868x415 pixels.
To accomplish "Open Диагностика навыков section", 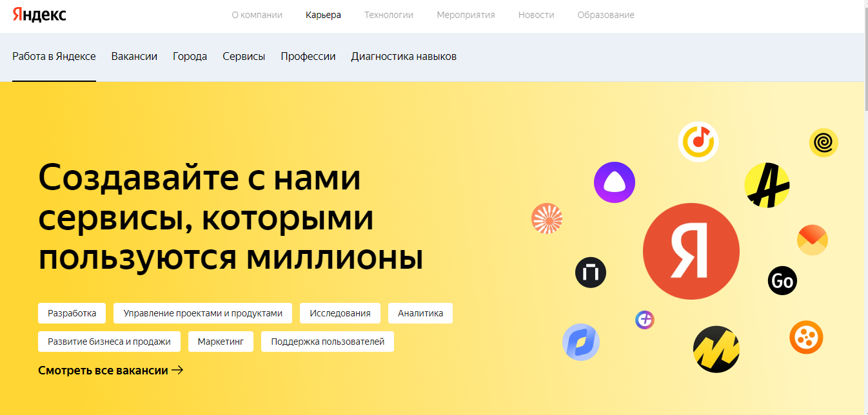I will (403, 57).
